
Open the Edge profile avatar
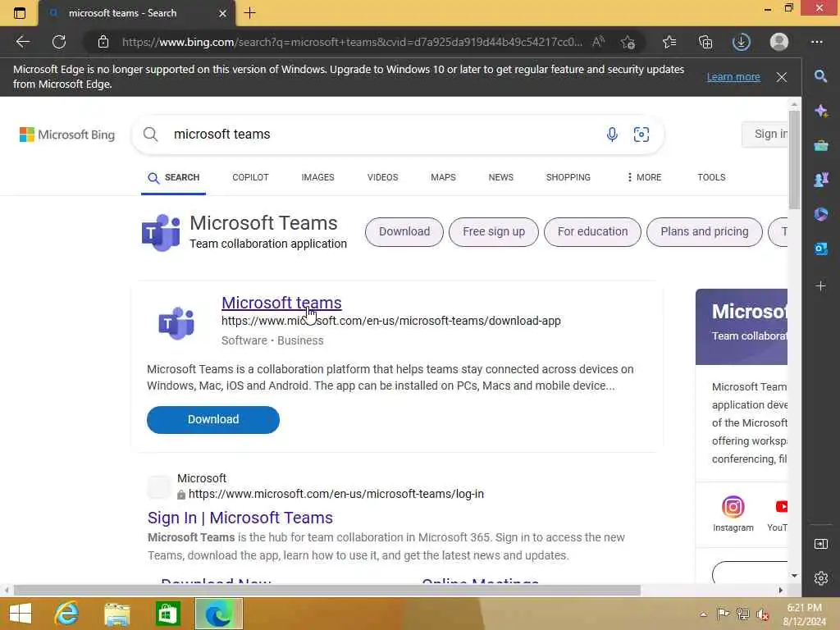tap(779, 42)
